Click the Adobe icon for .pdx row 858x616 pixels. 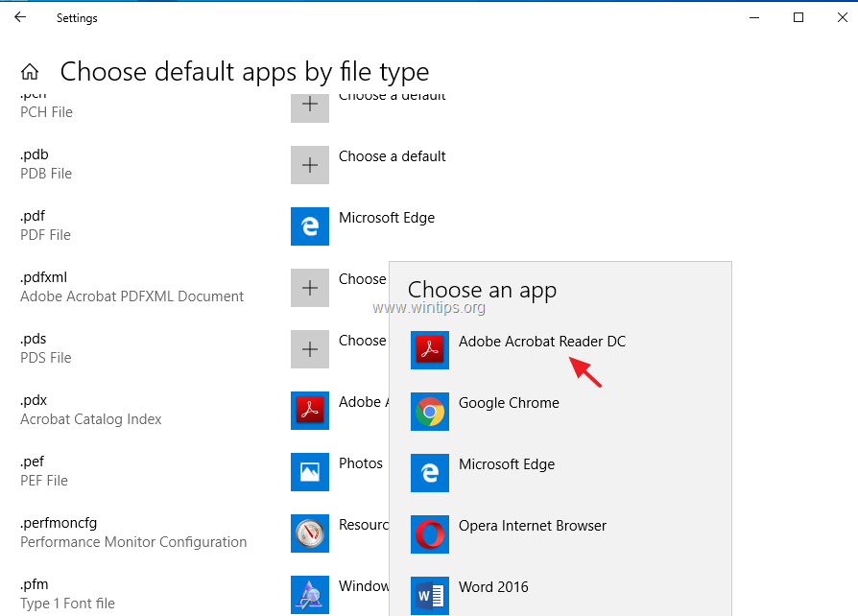(x=310, y=411)
